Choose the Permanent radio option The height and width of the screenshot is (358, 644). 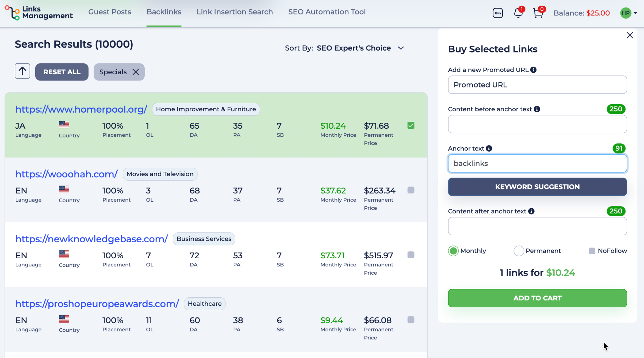tap(519, 251)
